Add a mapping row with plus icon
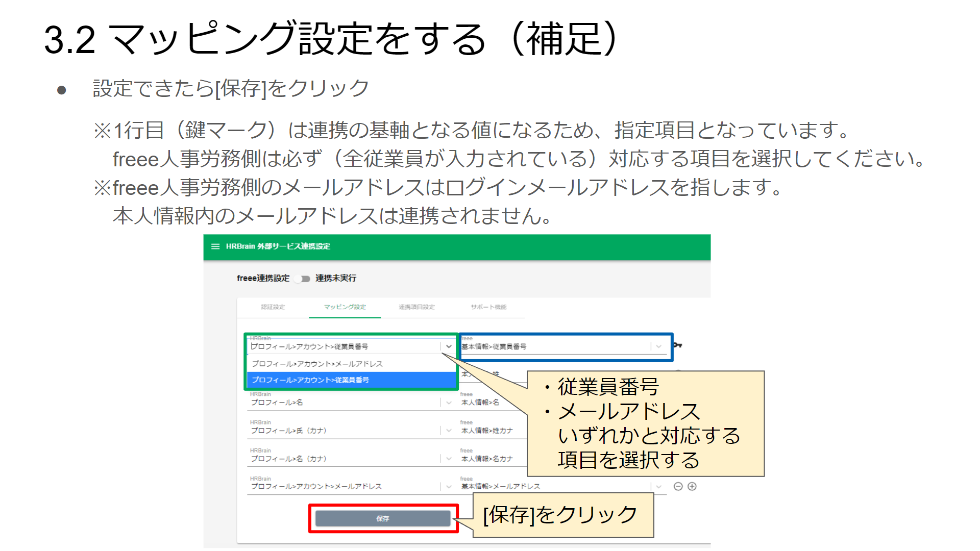Image resolution: width=980 pixels, height=551 pixels. click(x=692, y=487)
